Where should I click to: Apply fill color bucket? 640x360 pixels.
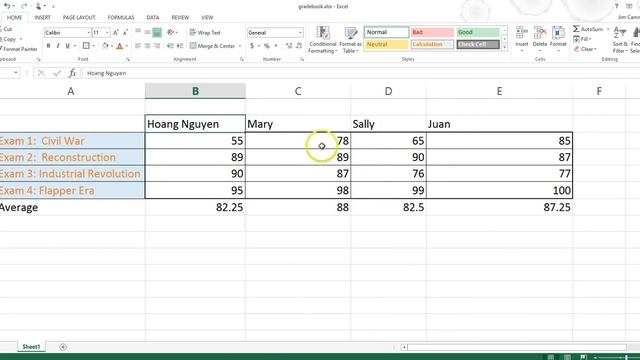point(105,46)
